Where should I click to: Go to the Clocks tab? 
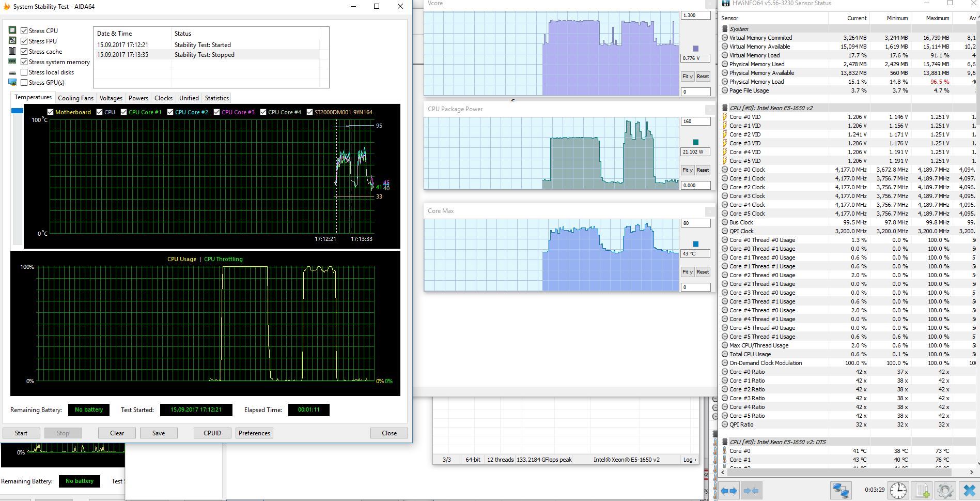click(164, 98)
